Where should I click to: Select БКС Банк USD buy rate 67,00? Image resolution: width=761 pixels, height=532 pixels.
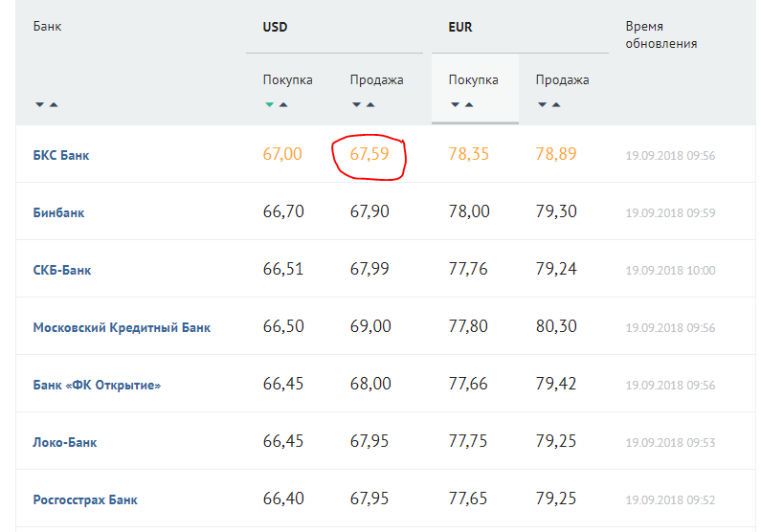point(282,154)
